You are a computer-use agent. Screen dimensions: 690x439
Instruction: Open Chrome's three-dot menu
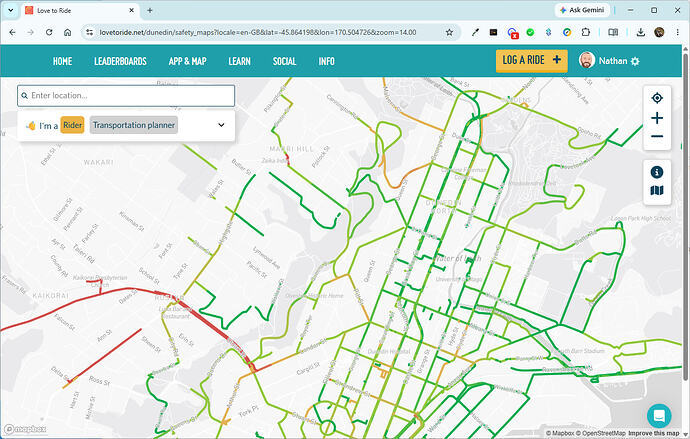coord(677,32)
